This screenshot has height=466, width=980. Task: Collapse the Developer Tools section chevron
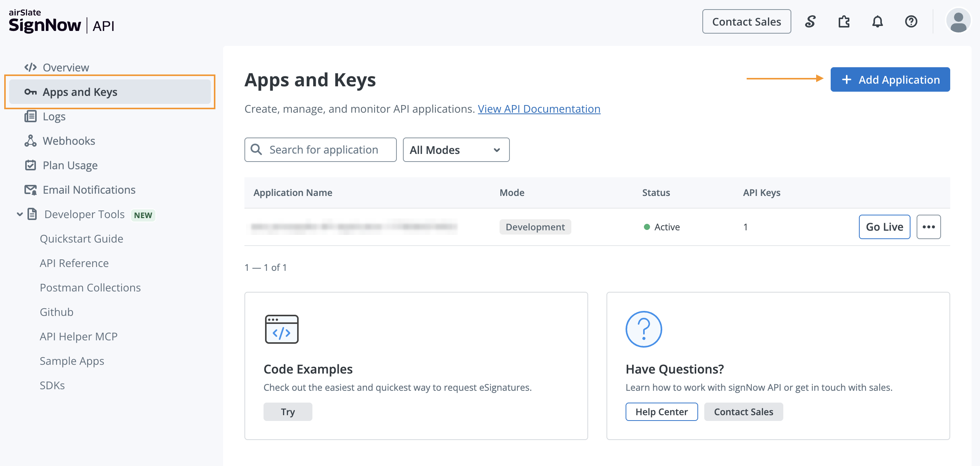pos(20,214)
